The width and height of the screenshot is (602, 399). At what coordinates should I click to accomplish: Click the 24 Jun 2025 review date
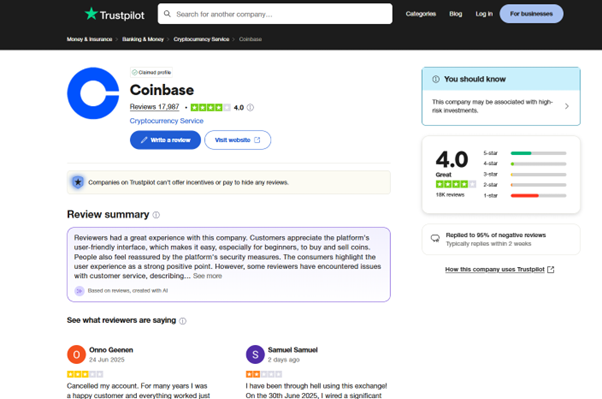107,360
